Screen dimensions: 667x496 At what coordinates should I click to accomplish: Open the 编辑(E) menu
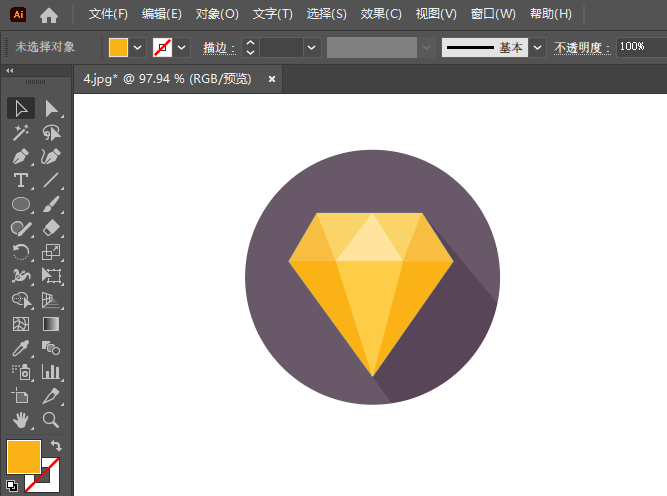[x=162, y=14]
